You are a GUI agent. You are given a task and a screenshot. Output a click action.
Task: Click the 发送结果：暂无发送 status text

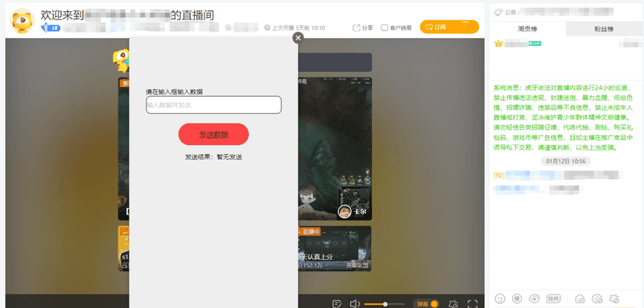213,156
